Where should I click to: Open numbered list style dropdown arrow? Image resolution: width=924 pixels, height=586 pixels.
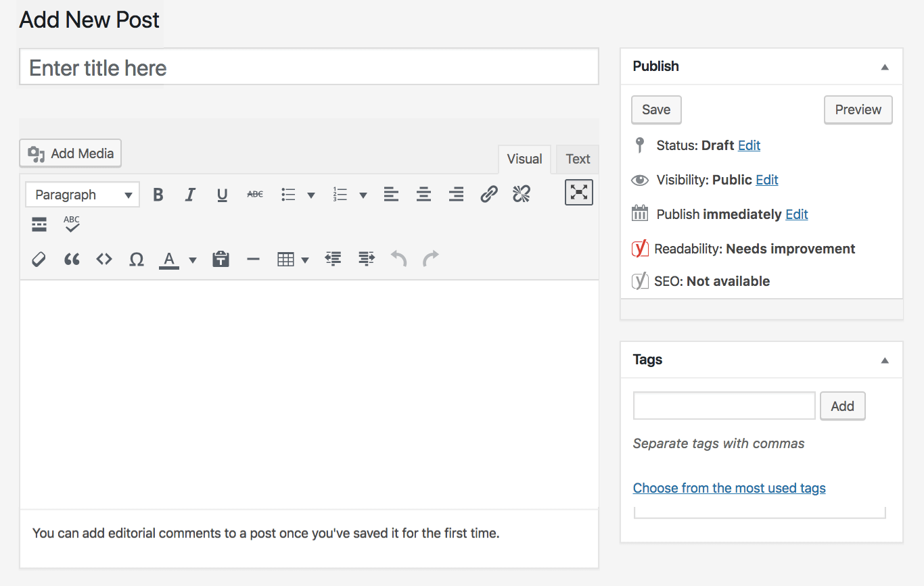pyautogui.click(x=363, y=195)
